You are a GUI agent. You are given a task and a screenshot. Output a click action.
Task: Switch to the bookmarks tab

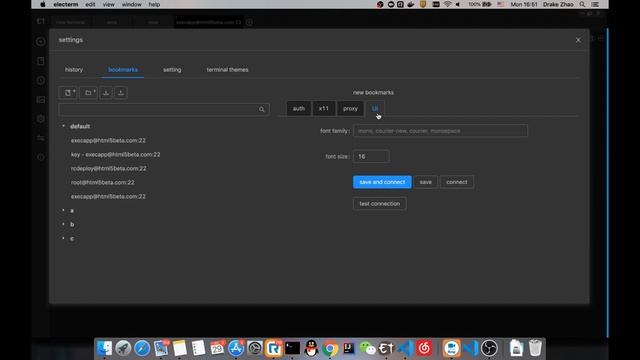pyautogui.click(x=123, y=70)
